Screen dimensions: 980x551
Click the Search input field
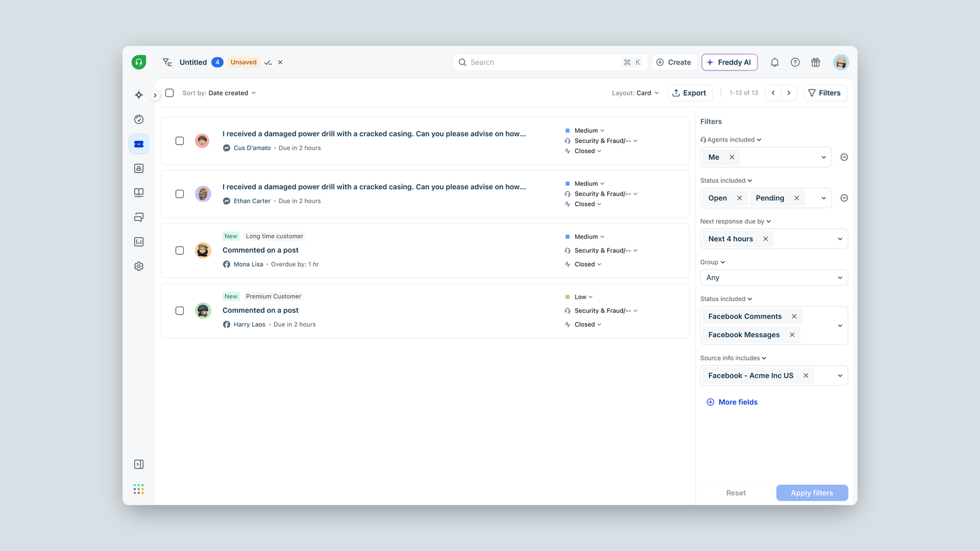(550, 62)
